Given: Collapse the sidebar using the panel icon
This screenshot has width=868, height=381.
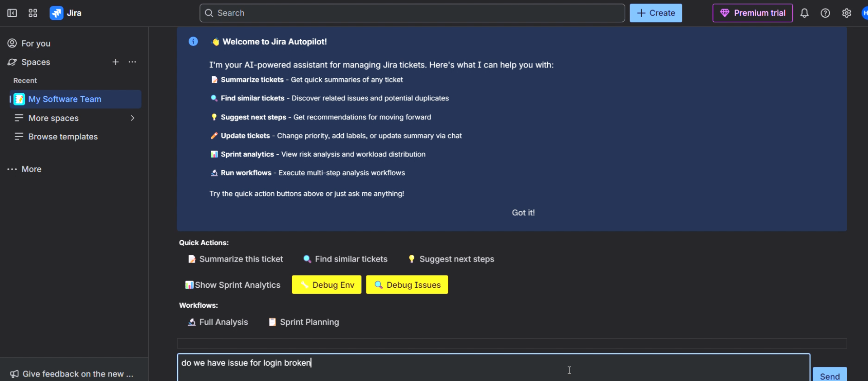Looking at the screenshot, I should [x=12, y=13].
